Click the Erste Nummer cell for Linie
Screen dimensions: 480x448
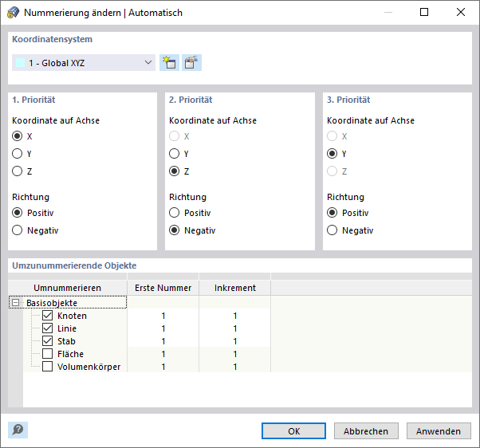[163, 328]
